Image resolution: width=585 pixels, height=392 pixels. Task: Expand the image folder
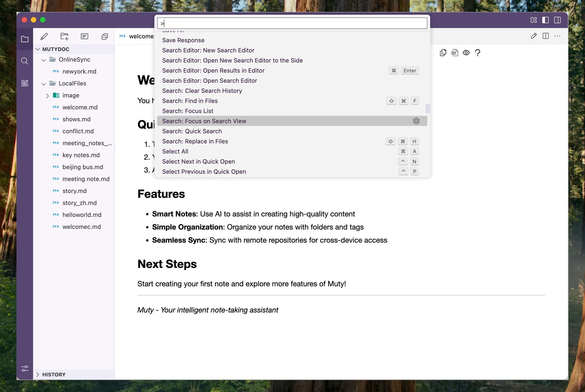pyautogui.click(x=47, y=96)
